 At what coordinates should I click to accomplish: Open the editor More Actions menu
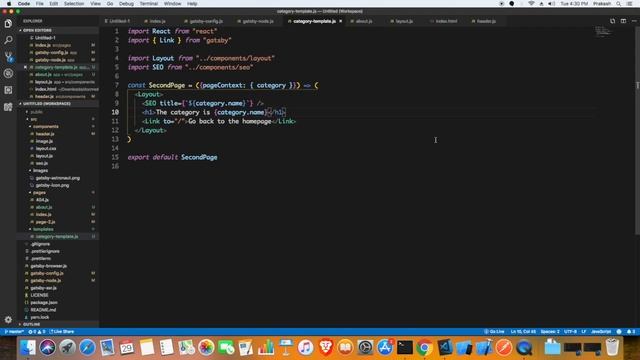tap(634, 21)
